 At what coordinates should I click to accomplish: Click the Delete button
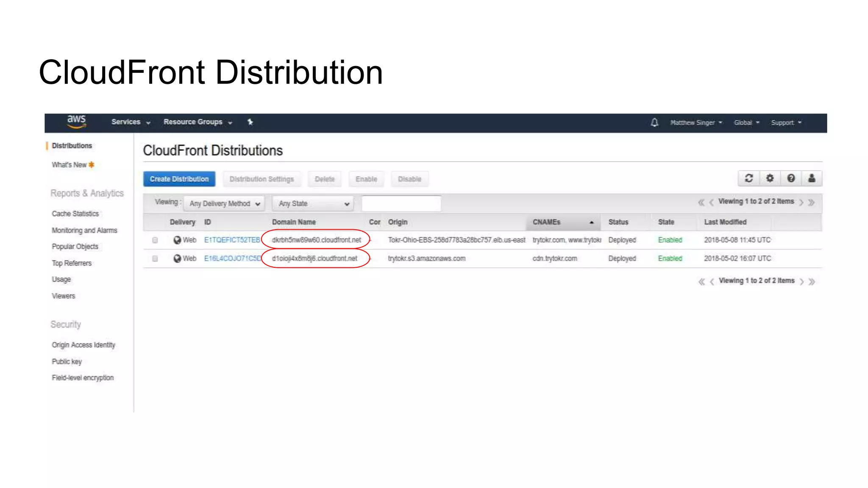click(x=325, y=179)
